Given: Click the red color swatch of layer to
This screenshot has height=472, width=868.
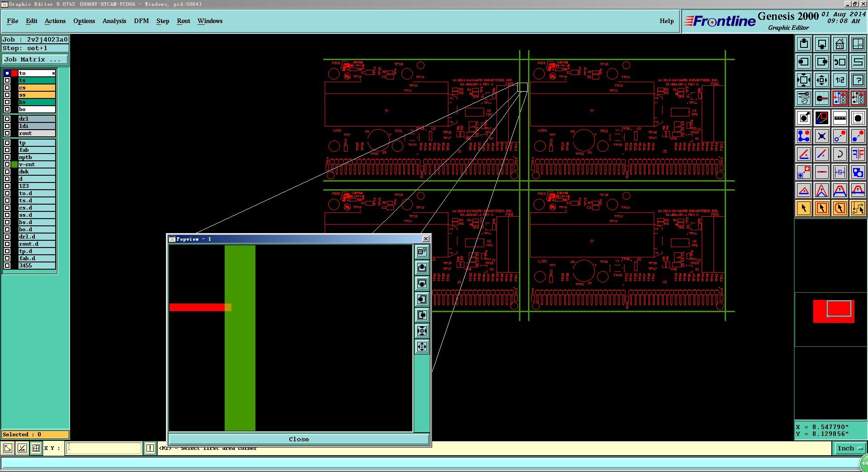Looking at the screenshot, I should pyautogui.click(x=14, y=73).
